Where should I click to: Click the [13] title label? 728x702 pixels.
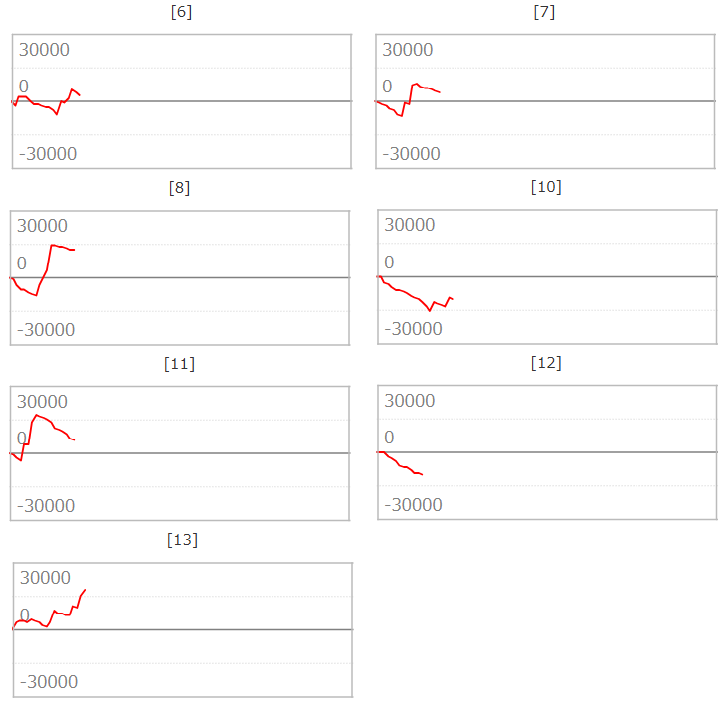[182, 540]
